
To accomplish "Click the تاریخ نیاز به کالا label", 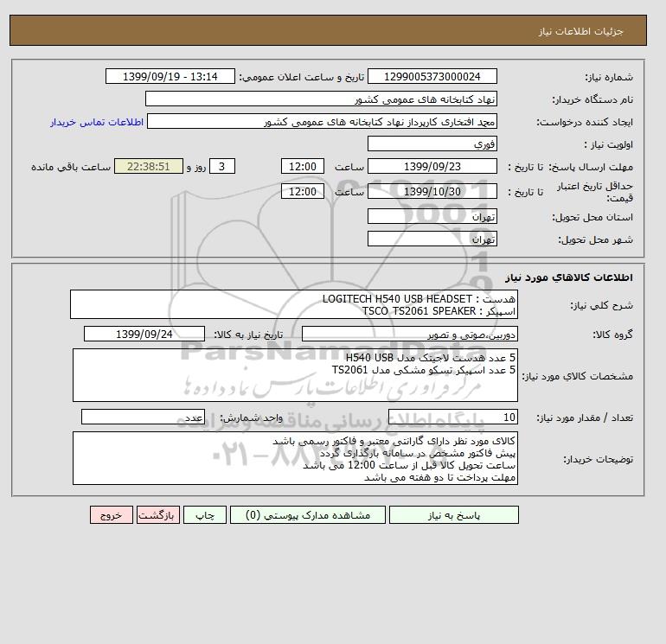I will pyautogui.click(x=248, y=335).
